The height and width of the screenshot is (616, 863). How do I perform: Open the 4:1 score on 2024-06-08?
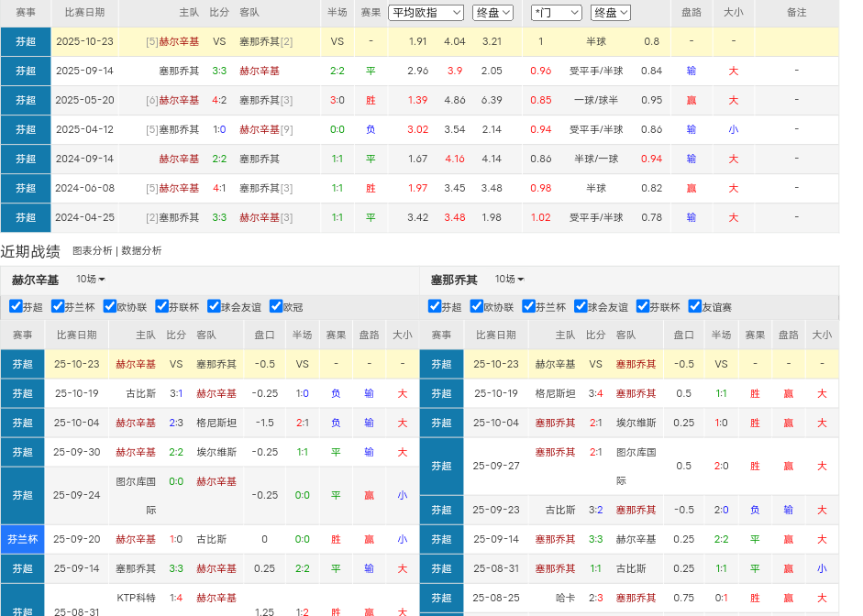coord(219,188)
